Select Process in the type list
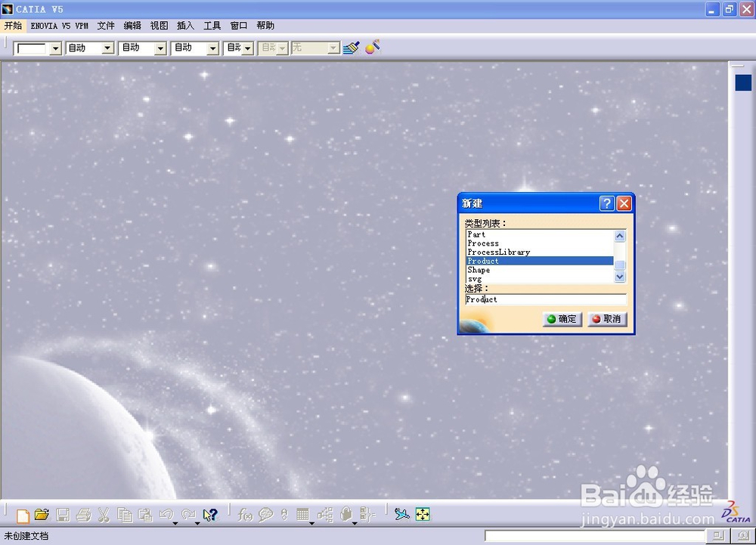756x545 pixels. coord(540,243)
